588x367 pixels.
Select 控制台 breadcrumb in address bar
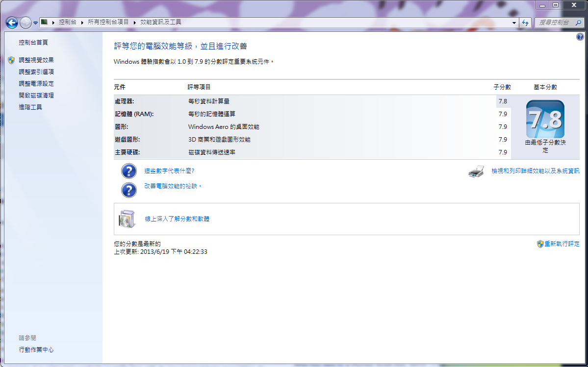click(68, 22)
